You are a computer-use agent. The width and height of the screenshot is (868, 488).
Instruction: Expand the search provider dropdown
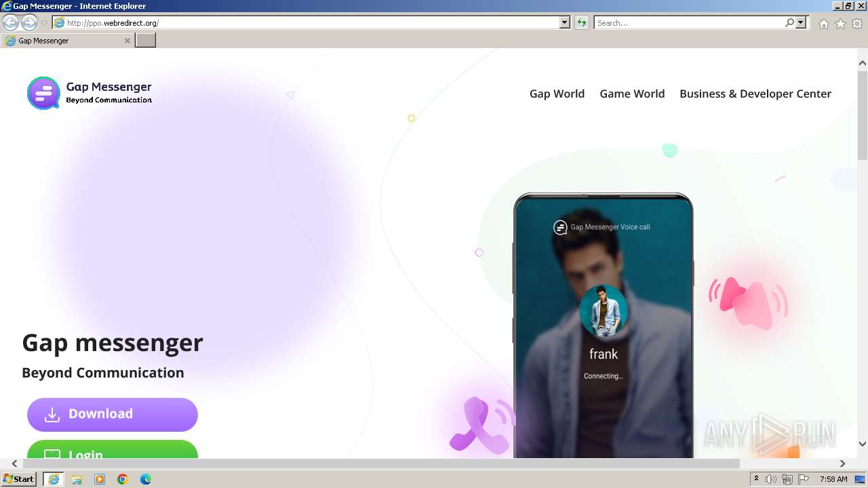pyautogui.click(x=801, y=23)
